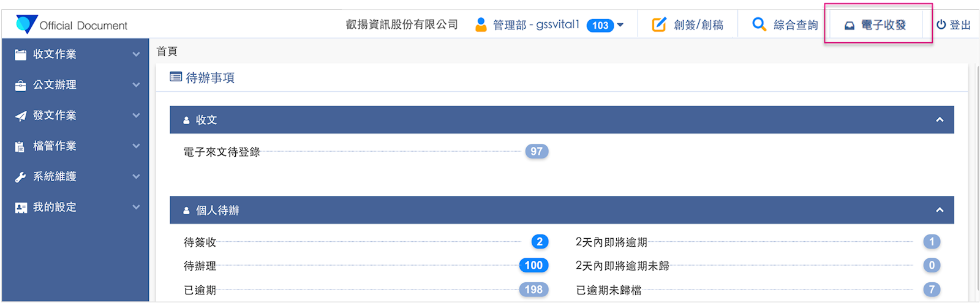Open the 電子來文待登錄 link
The width and height of the screenshot is (980, 303).
click(x=222, y=152)
